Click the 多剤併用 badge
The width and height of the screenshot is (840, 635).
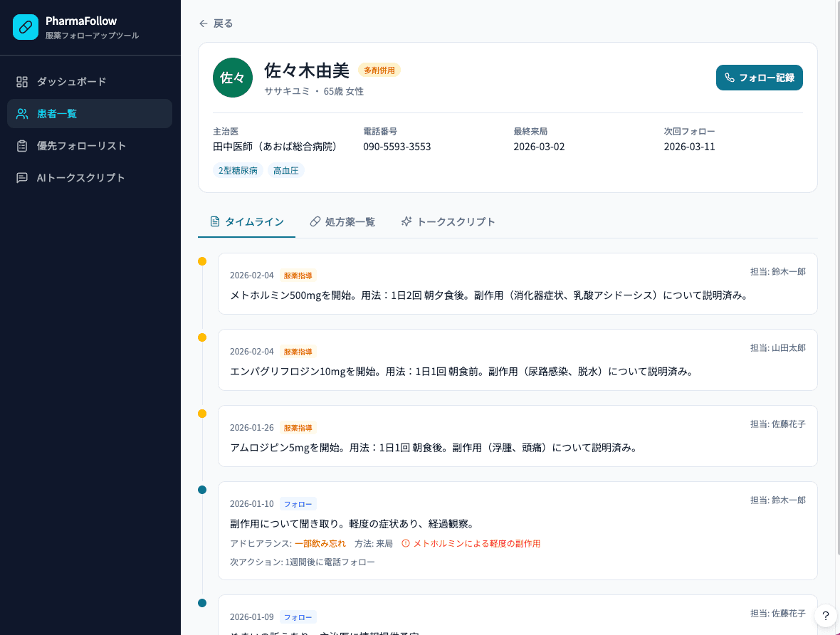379,70
